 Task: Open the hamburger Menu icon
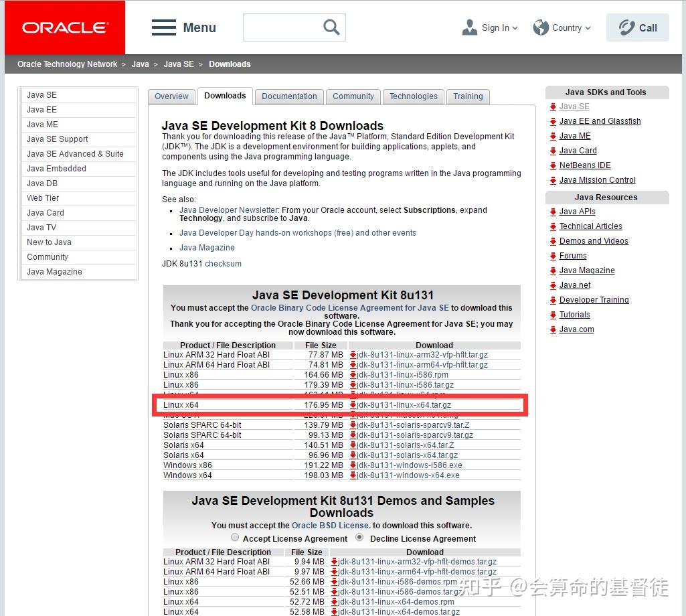coord(164,27)
